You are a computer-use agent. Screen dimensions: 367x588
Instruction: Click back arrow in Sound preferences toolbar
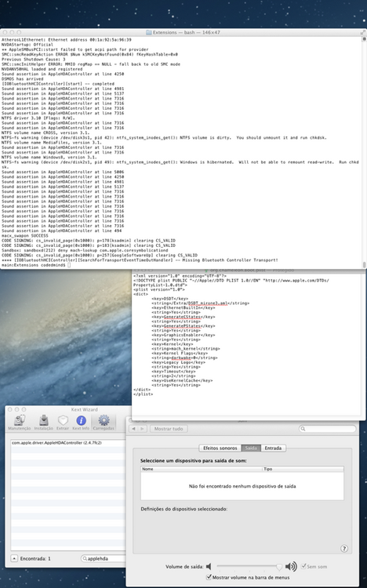click(134, 429)
